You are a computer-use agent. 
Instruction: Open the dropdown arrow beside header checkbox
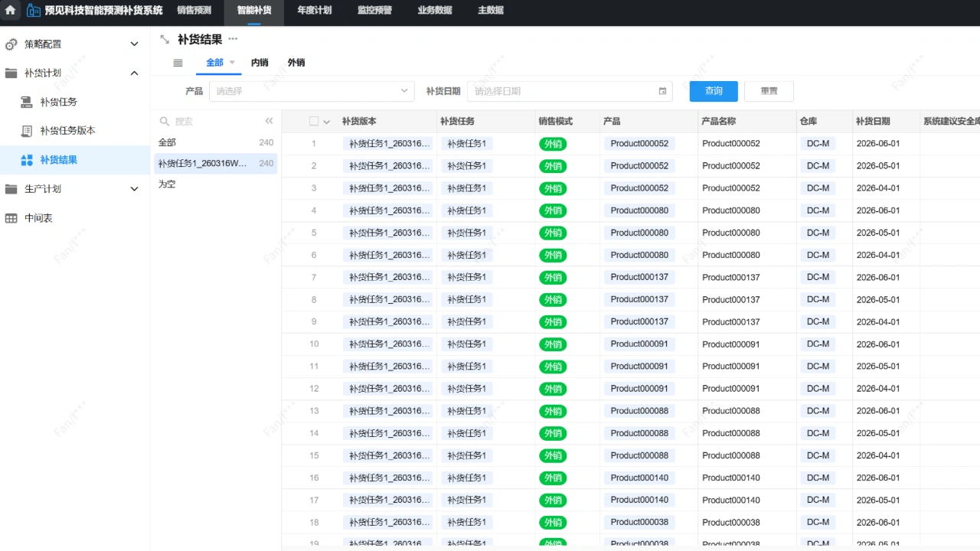327,122
